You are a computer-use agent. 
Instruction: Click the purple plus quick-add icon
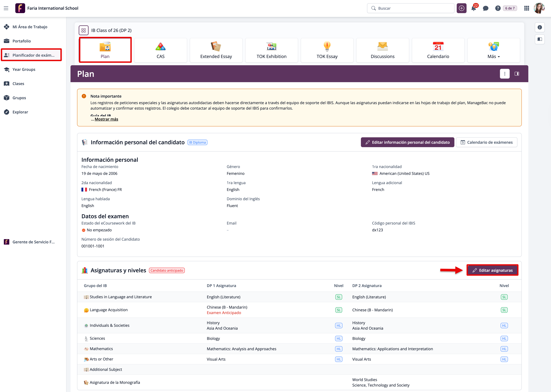click(461, 8)
